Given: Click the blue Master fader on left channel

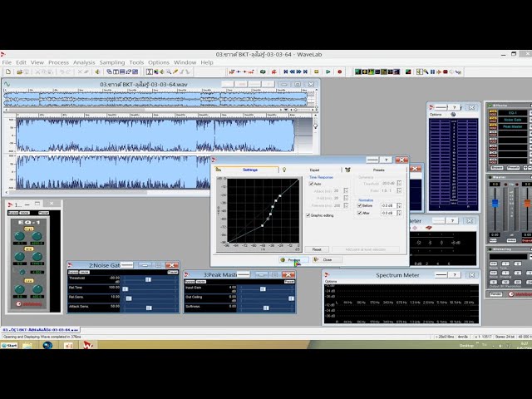Looking at the screenshot, I should [495, 204].
